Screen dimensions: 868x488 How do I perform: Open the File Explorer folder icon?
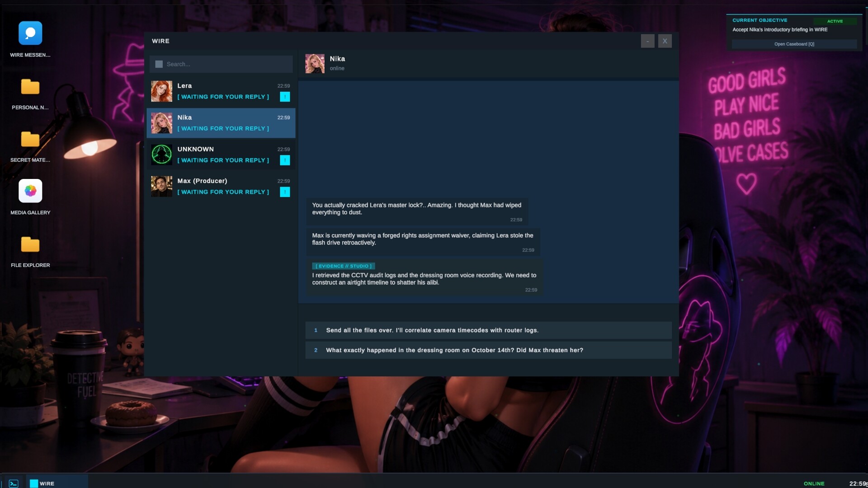click(30, 244)
